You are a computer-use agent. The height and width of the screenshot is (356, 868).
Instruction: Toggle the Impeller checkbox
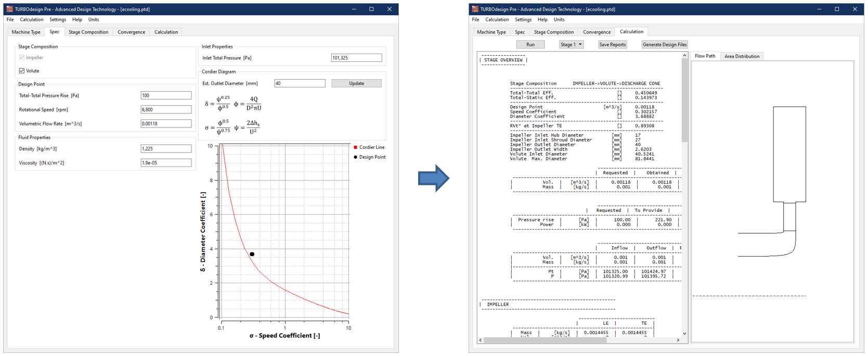pyautogui.click(x=22, y=58)
